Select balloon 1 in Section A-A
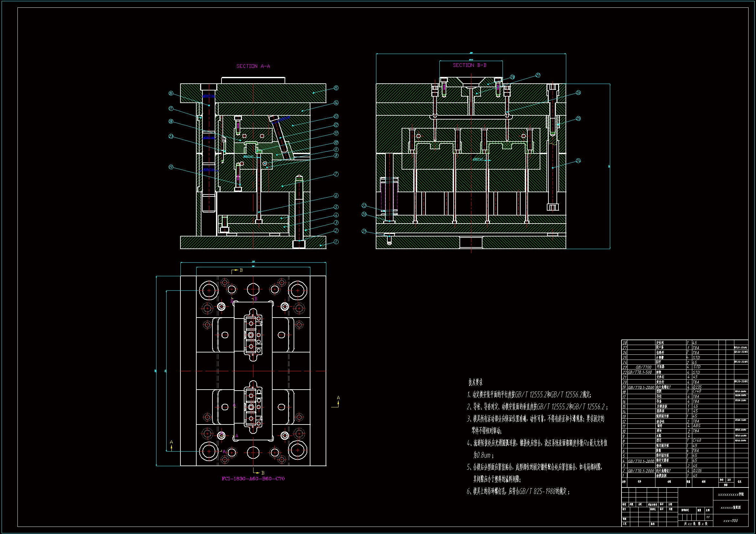This screenshot has height=534, width=756. [x=336, y=242]
